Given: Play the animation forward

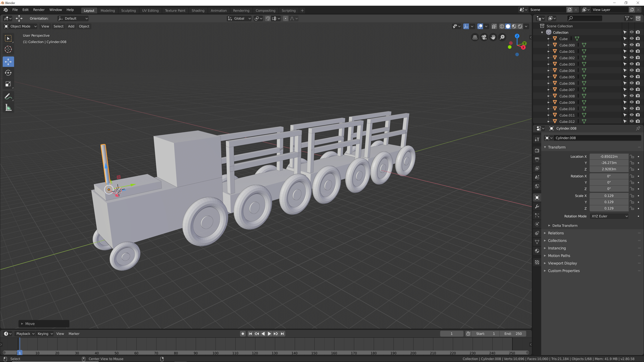Looking at the screenshot, I should [x=269, y=334].
